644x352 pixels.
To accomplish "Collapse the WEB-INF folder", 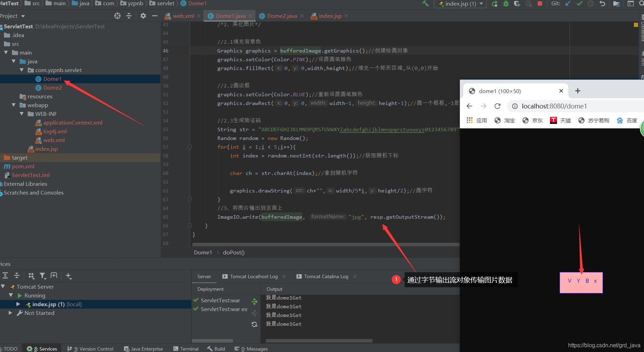I will pos(22,114).
